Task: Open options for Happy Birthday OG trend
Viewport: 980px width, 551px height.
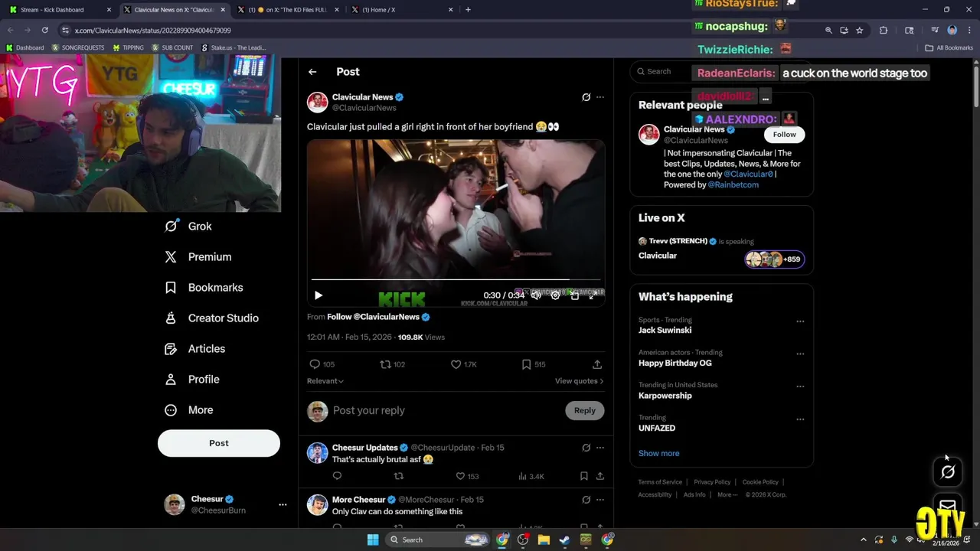Action: (x=800, y=354)
